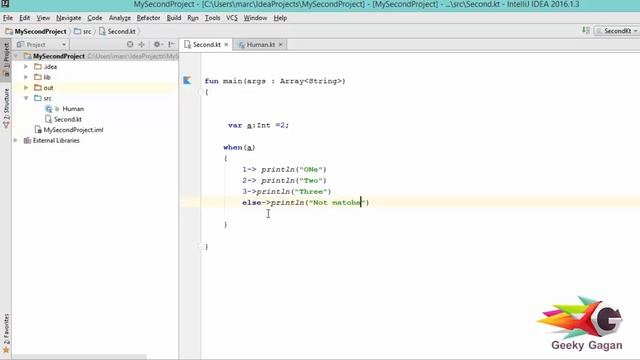Toggle the Structure tool window stripe button
Image resolution: width=640 pixels, height=360 pixels.
tap(6, 107)
